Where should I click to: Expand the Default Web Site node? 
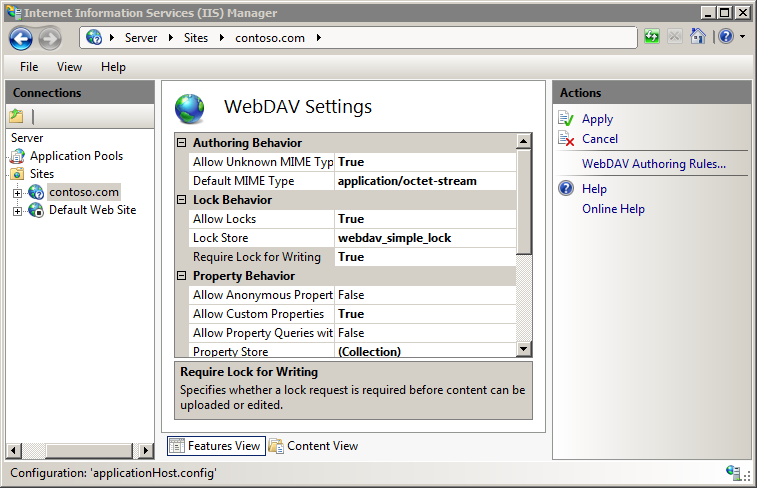point(17,211)
